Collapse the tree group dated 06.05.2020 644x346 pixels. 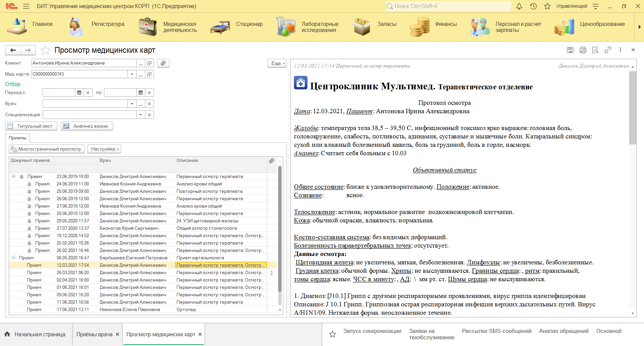click(14, 258)
